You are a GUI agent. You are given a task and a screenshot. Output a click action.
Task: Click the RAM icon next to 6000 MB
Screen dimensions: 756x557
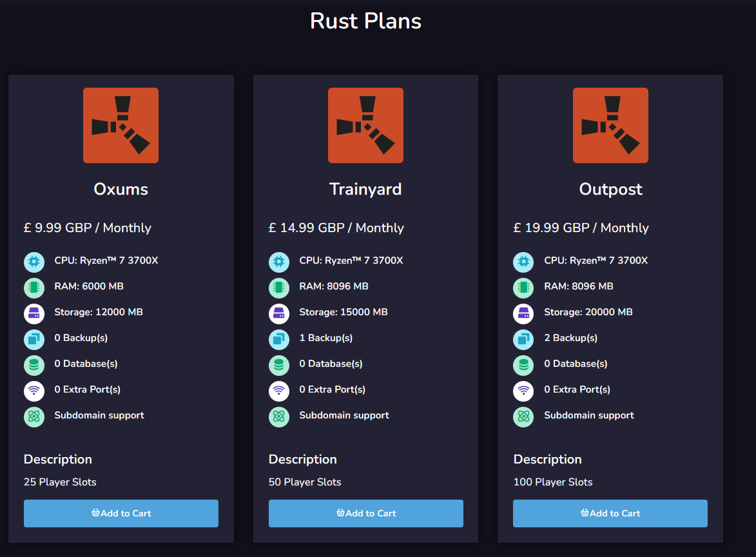point(34,288)
